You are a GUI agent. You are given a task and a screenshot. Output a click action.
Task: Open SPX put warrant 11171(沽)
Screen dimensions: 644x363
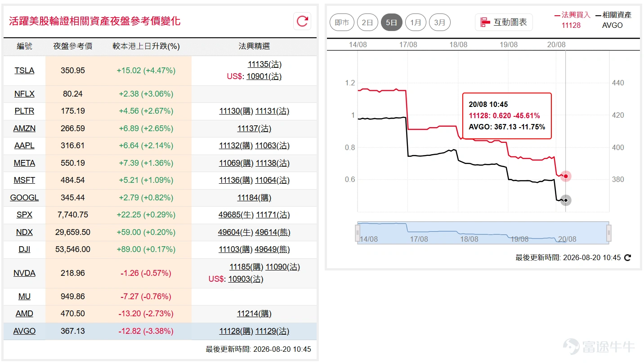(x=273, y=215)
